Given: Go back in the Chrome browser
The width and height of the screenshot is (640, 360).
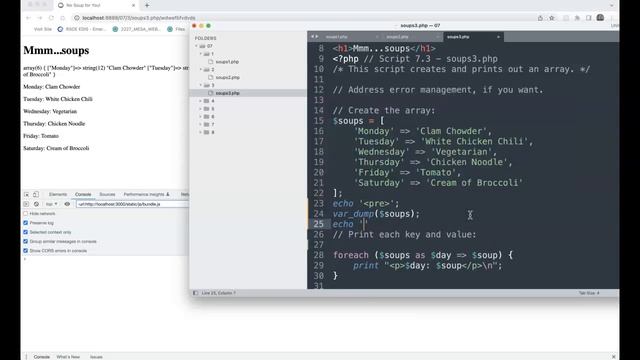Looking at the screenshot, I should tap(28, 18).
